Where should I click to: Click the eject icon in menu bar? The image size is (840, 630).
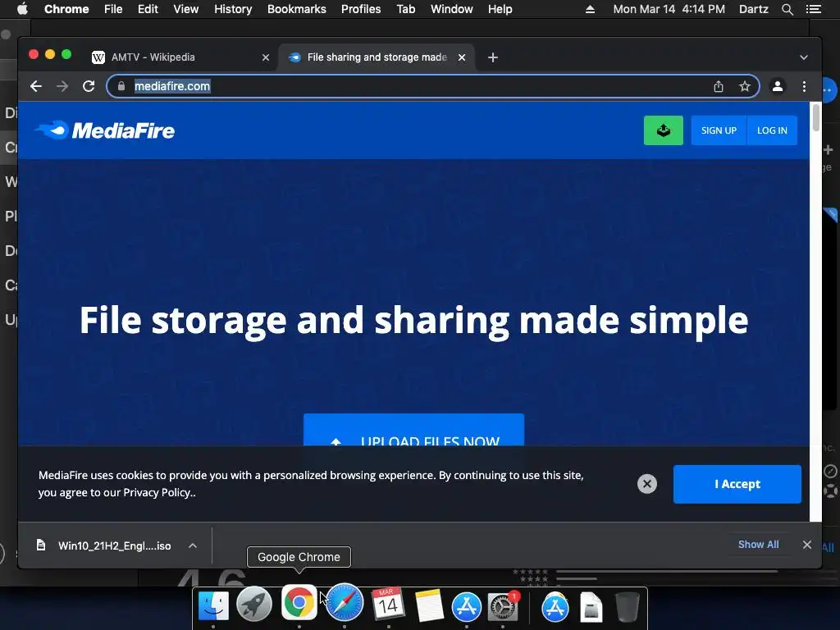click(590, 9)
